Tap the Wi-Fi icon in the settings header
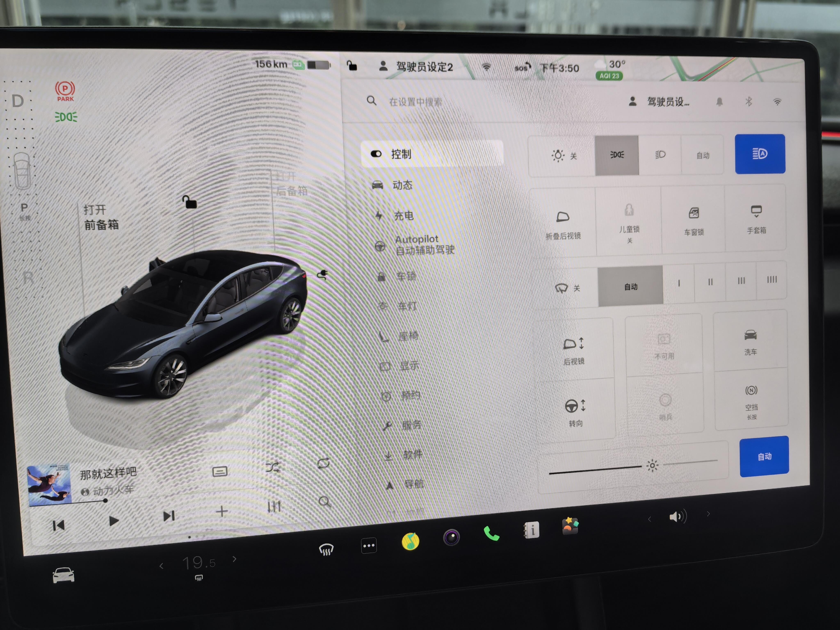This screenshot has width=840, height=630. [777, 102]
